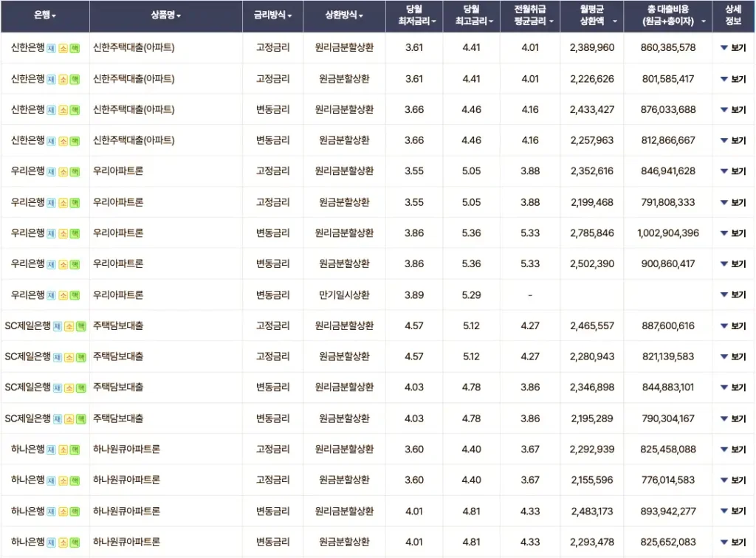756x558 pixels.
Task: Click the 3.89 lowest rate cell
Action: click(414, 295)
